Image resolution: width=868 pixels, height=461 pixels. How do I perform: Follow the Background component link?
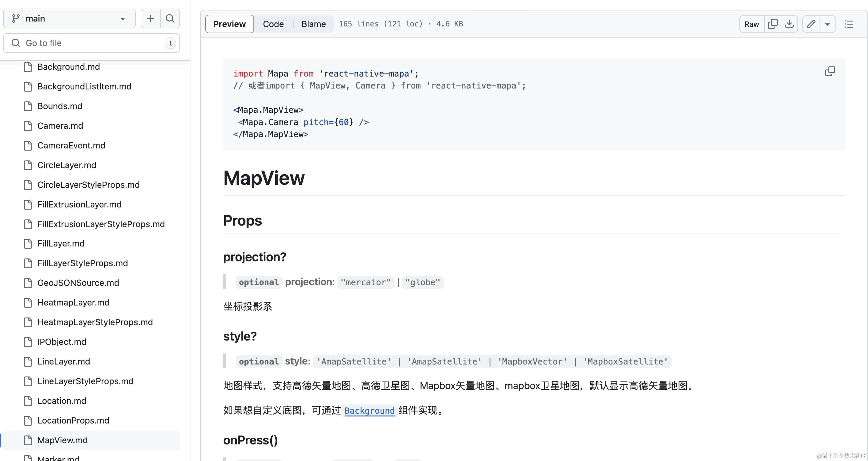coord(369,410)
